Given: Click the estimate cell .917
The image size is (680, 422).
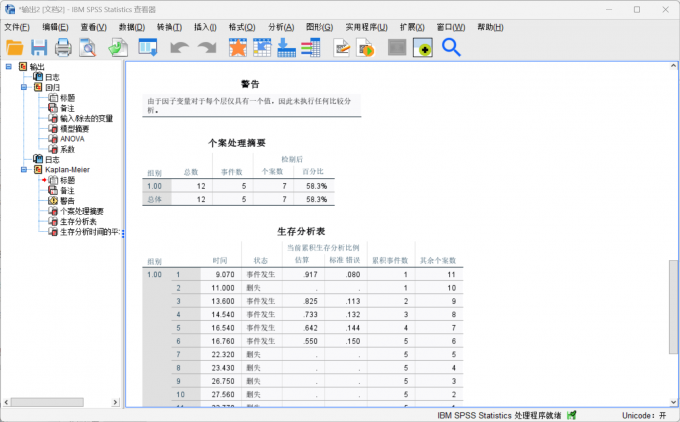Looking at the screenshot, I should (311, 275).
